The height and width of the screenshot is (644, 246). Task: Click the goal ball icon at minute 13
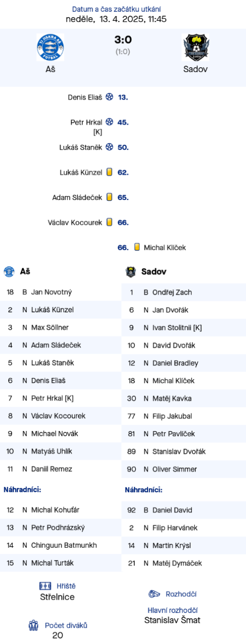click(x=110, y=97)
